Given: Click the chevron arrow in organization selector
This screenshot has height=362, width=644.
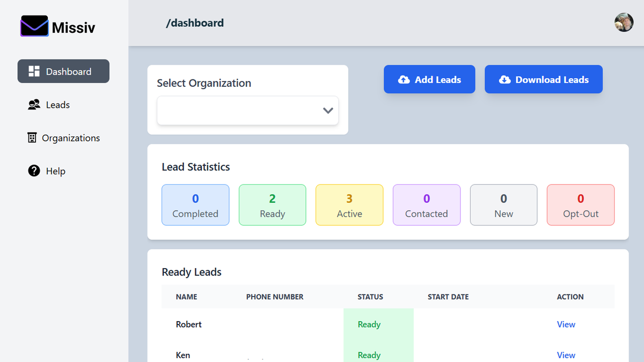Looking at the screenshot, I should pos(328,110).
